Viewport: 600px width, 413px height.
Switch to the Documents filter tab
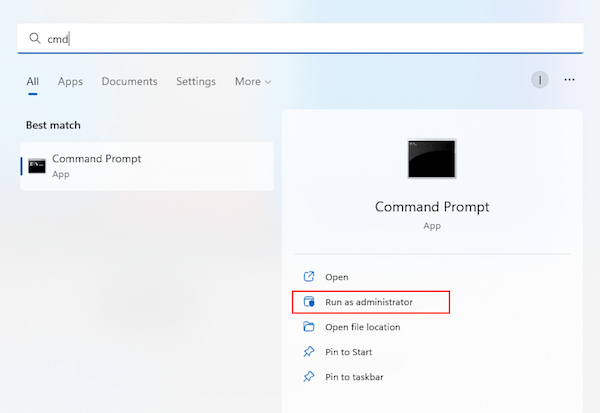click(129, 81)
